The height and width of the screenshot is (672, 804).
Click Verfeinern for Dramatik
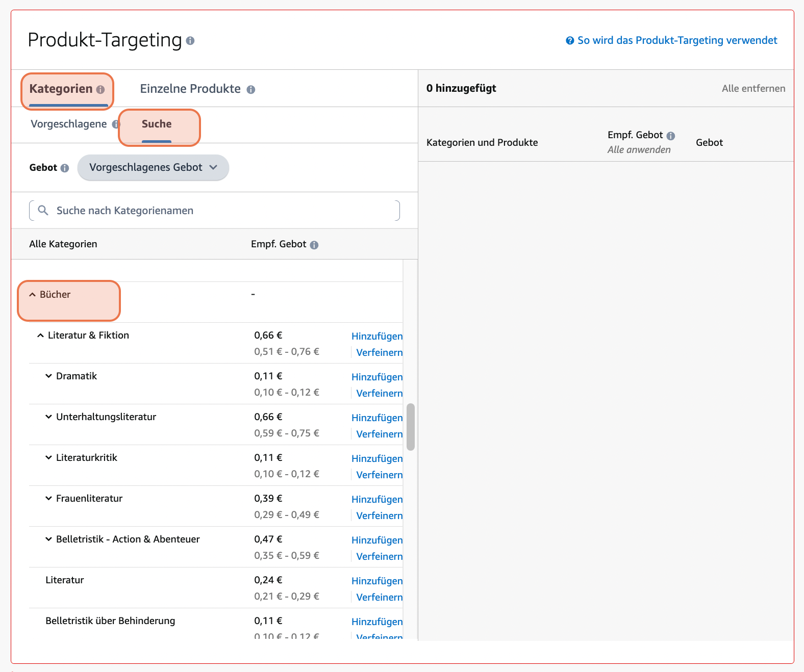coord(380,393)
